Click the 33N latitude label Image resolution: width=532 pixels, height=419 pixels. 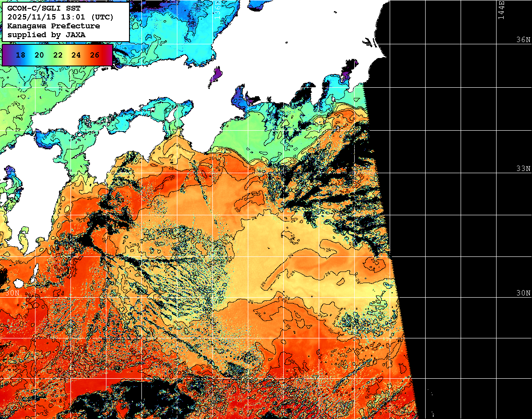click(523, 168)
